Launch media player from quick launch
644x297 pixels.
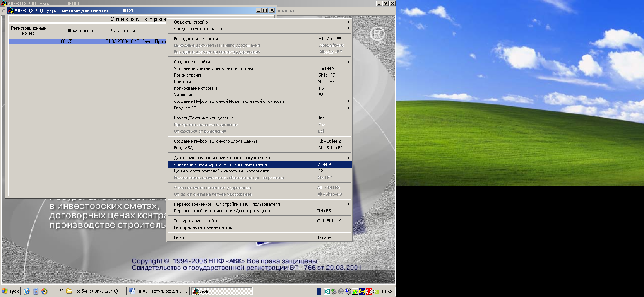point(45,291)
